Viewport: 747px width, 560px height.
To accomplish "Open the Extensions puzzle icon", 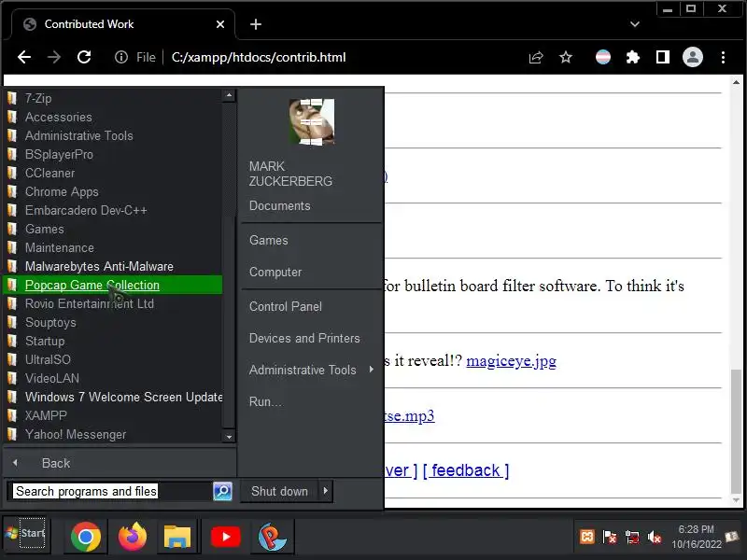I will 633,58.
